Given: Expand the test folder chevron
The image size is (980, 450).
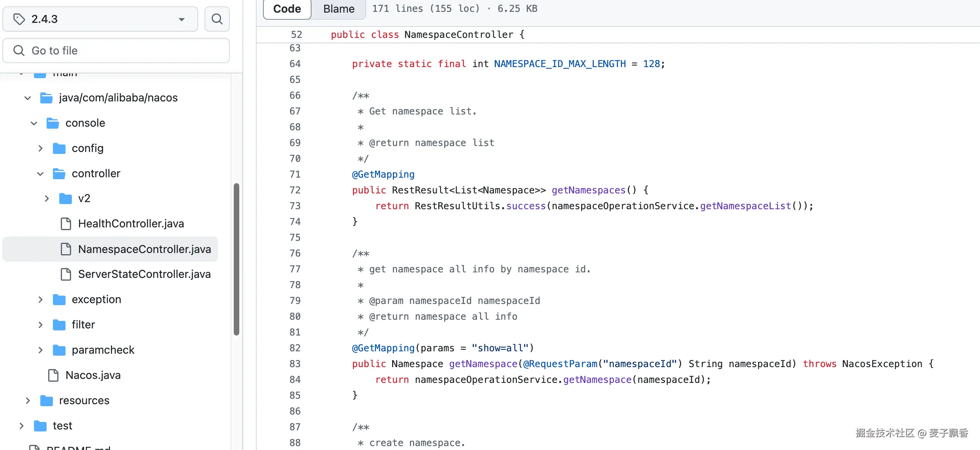Looking at the screenshot, I should (x=21, y=426).
